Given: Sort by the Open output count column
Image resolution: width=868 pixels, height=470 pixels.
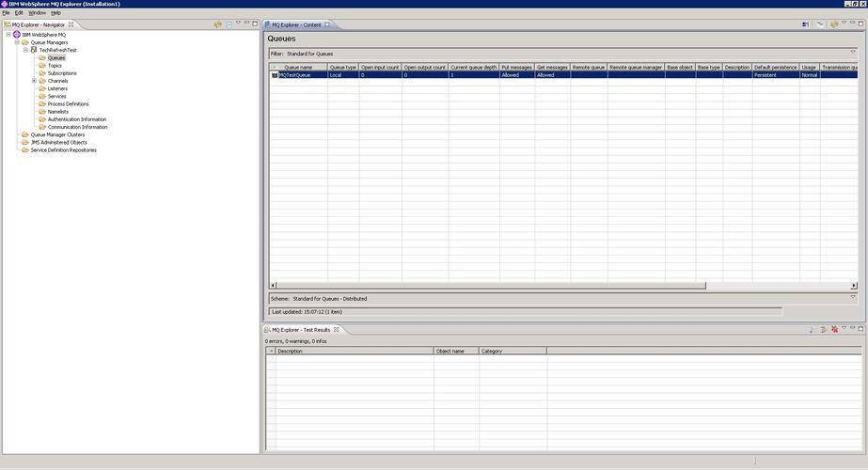Looking at the screenshot, I should (x=425, y=67).
